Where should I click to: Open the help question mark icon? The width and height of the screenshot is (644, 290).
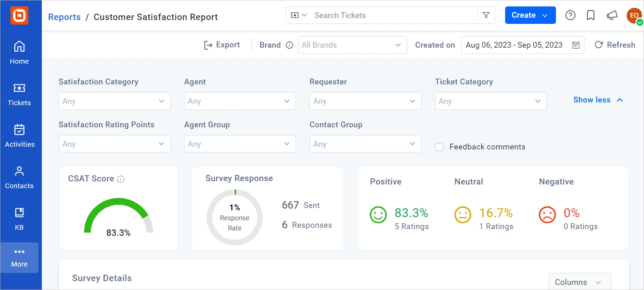(570, 15)
